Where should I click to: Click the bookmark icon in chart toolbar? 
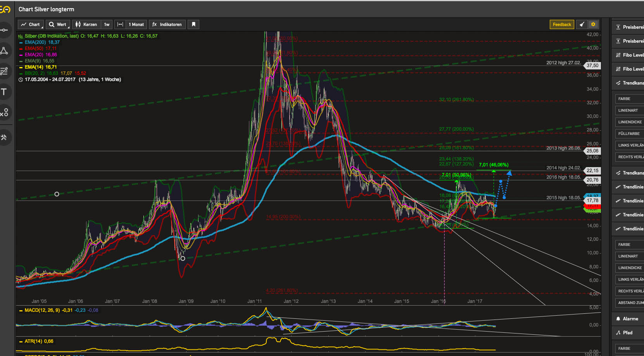coord(193,24)
